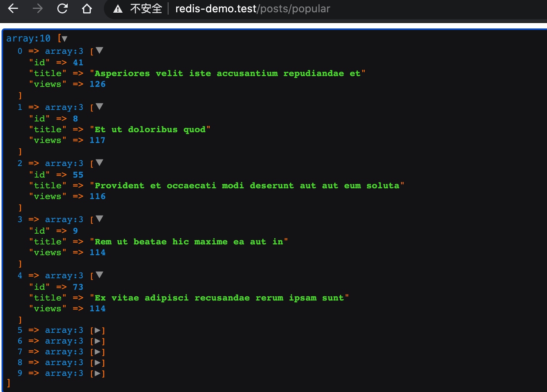
Task: Go back using the browser back arrow
Action: click(13, 8)
